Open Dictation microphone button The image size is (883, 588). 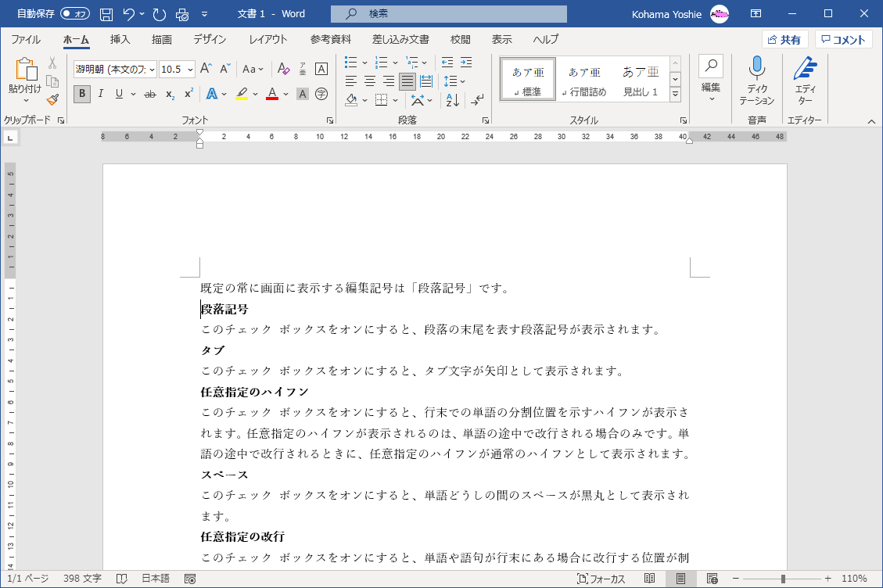(x=757, y=81)
